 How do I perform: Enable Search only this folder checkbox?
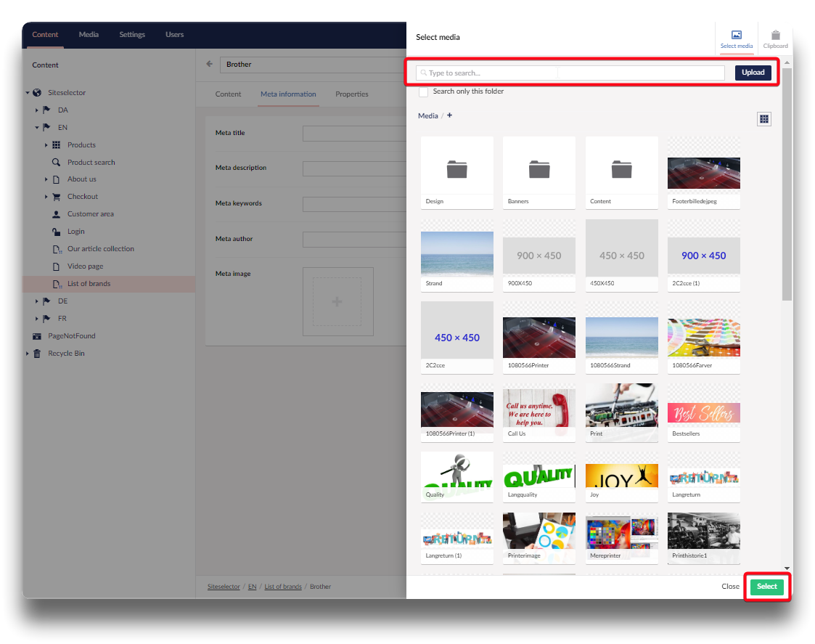423,92
